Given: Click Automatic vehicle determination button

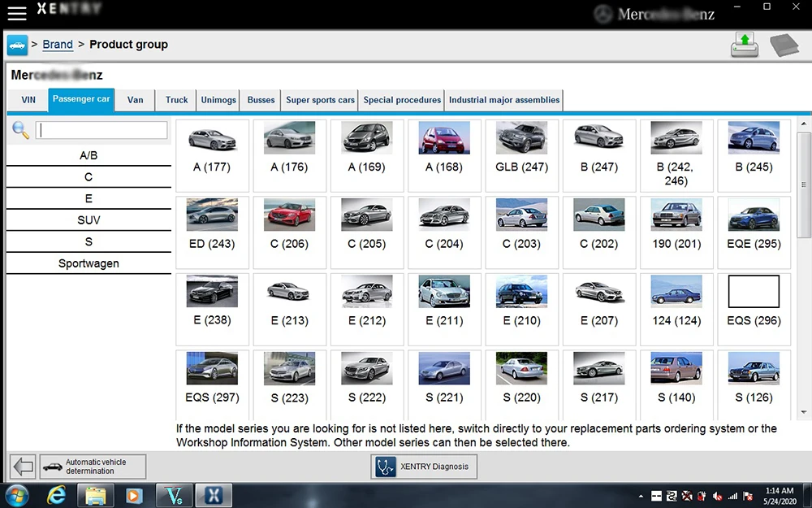Looking at the screenshot, I should click(x=93, y=467).
